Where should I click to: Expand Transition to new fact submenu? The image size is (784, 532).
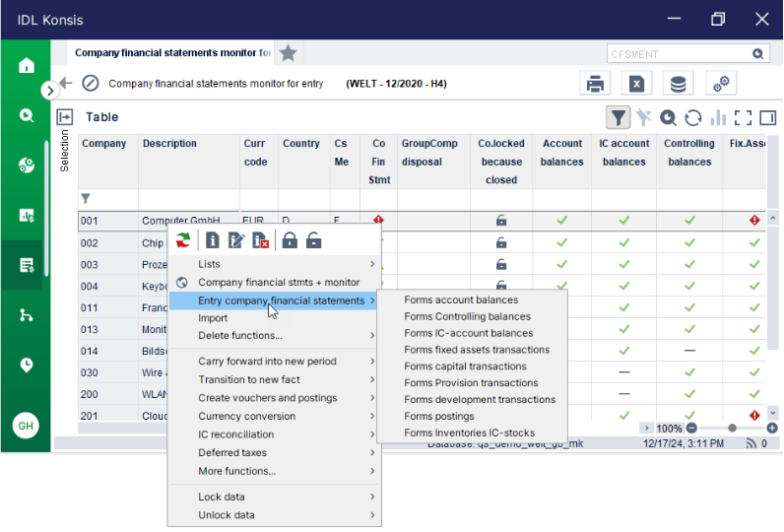[x=274, y=379]
